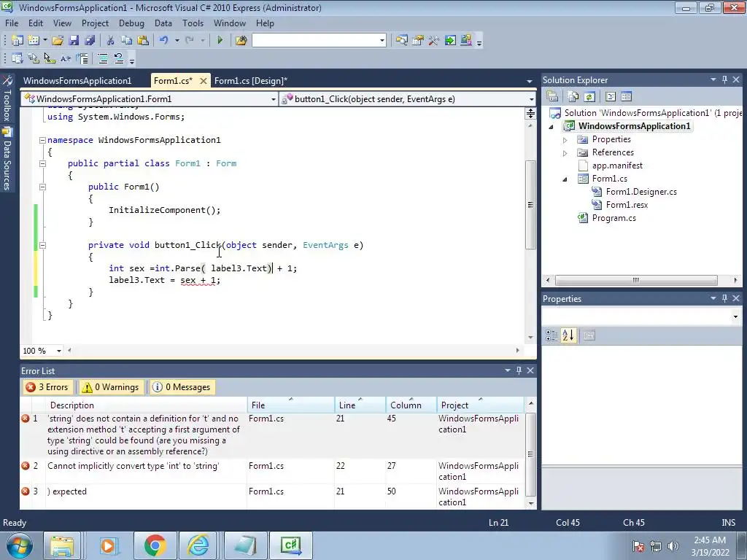Click Properties icon in Solution Explorer toolbar
The height and width of the screenshot is (560, 747).
point(553,97)
